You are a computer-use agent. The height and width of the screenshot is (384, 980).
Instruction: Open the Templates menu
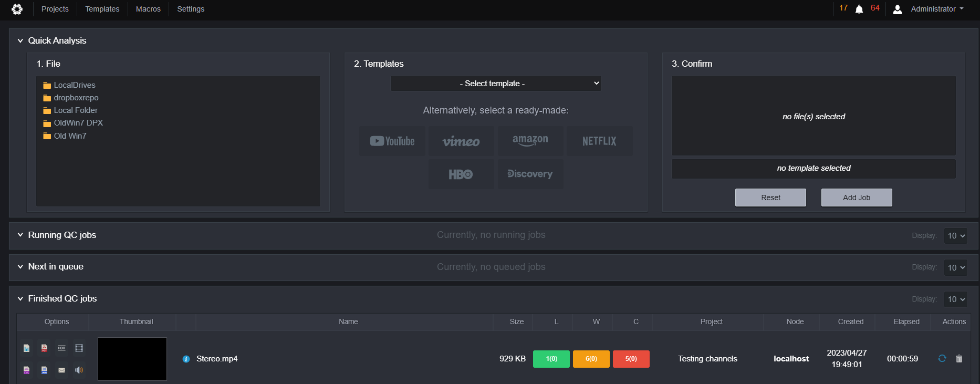click(x=102, y=9)
